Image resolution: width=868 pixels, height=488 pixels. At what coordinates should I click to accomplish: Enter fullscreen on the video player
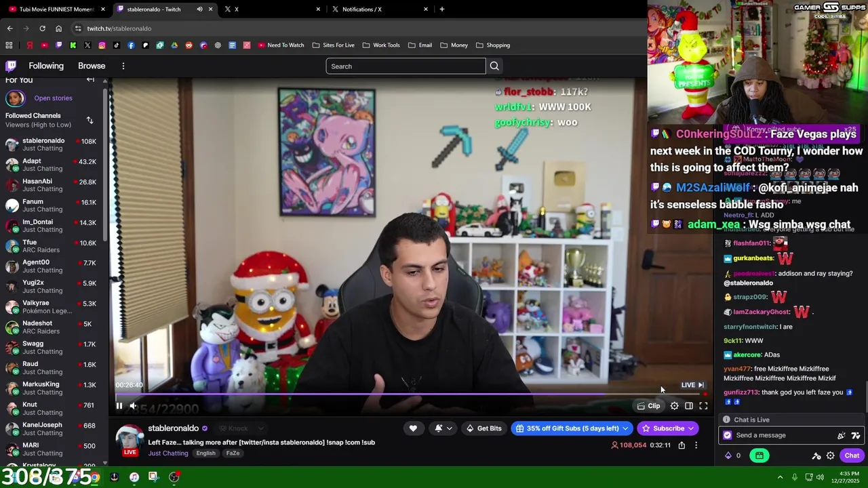(x=703, y=406)
